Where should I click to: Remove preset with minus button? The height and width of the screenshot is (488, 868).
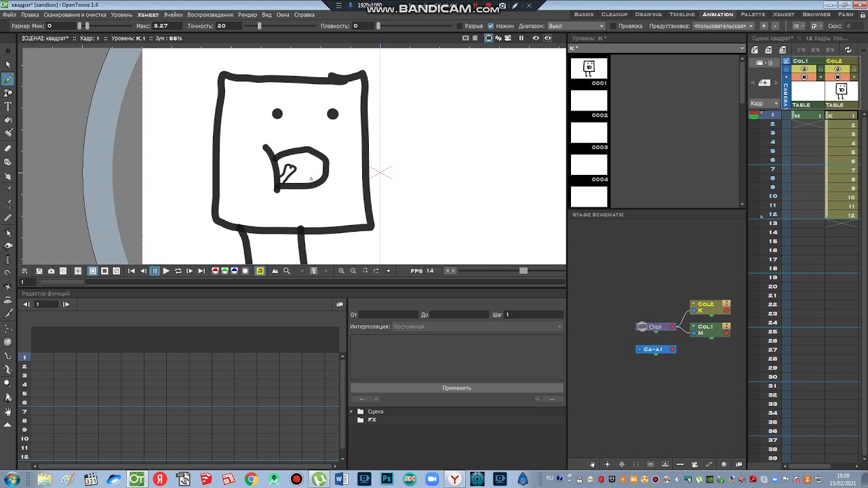(x=774, y=26)
